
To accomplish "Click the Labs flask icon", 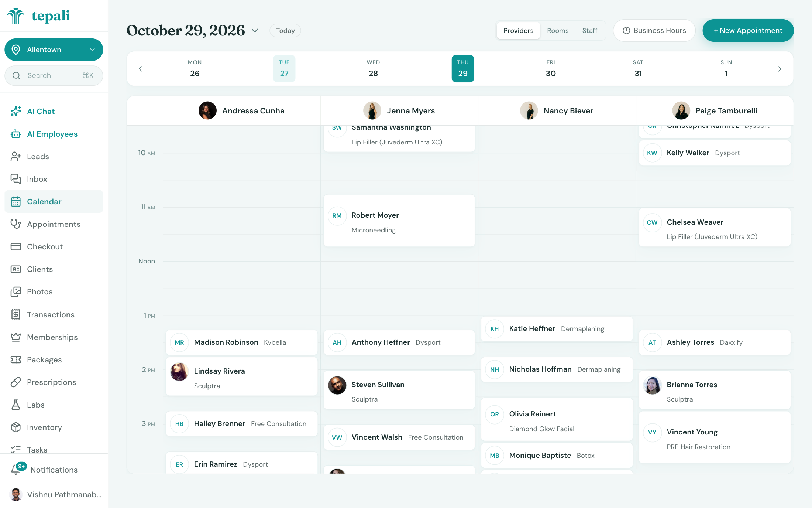I will [16, 405].
